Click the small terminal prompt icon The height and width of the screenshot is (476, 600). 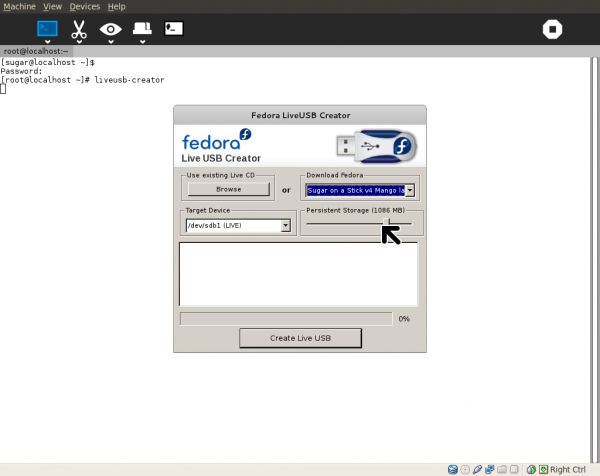pyautogui.click(x=174, y=29)
